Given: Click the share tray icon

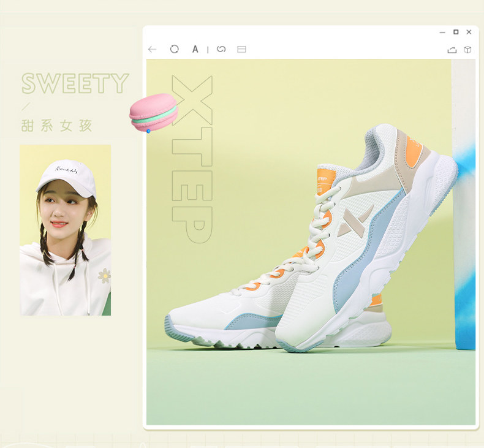Looking at the screenshot, I should (x=452, y=50).
